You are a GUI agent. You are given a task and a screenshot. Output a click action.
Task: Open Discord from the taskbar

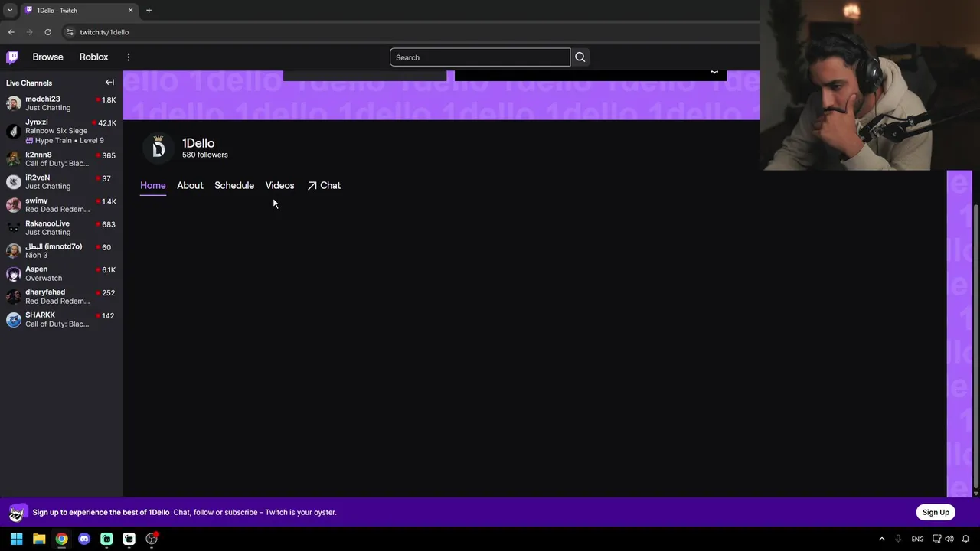(84, 539)
